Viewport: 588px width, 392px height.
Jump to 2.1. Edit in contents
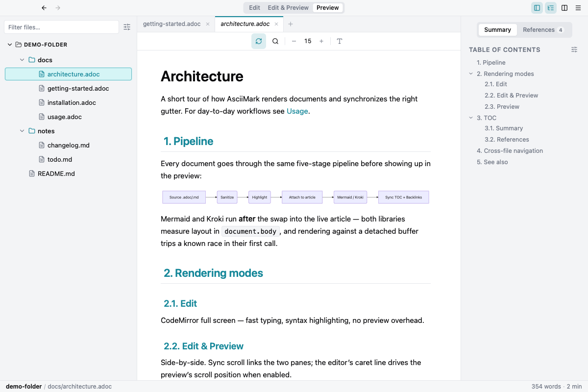click(x=496, y=84)
